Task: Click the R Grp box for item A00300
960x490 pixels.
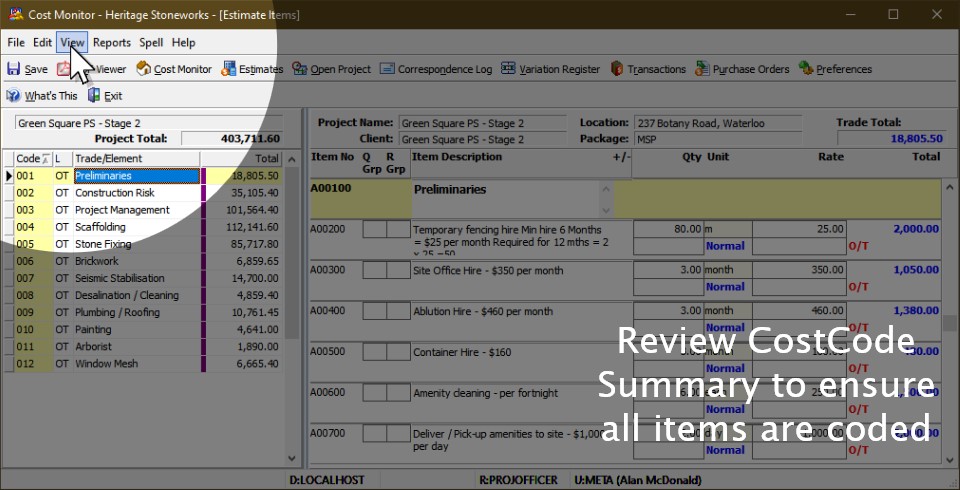Action: pyautogui.click(x=399, y=270)
